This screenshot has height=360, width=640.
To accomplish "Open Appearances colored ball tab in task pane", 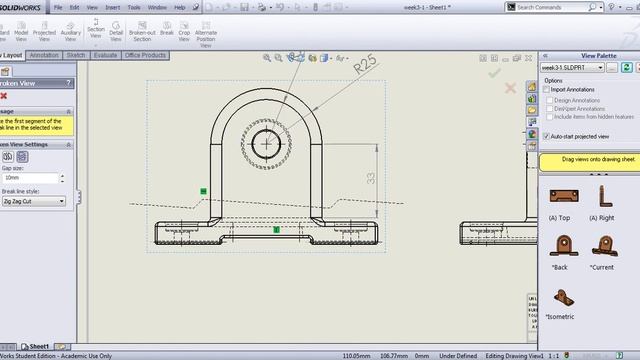I will tap(532, 134).
